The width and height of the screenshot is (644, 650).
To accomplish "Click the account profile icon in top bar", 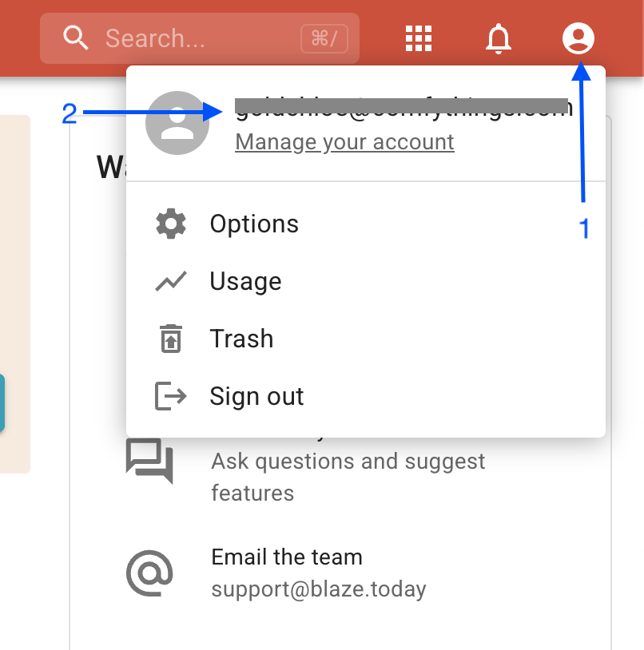I will 578,38.
